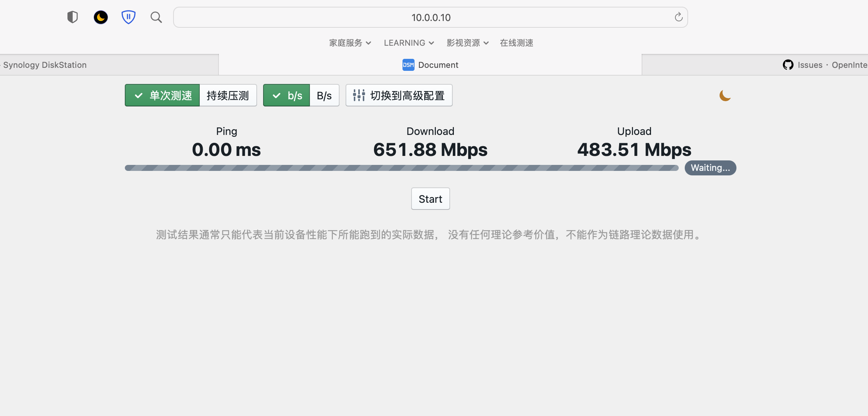The height and width of the screenshot is (416, 868).
Task: Click the blue pause shield extension icon
Action: click(129, 17)
